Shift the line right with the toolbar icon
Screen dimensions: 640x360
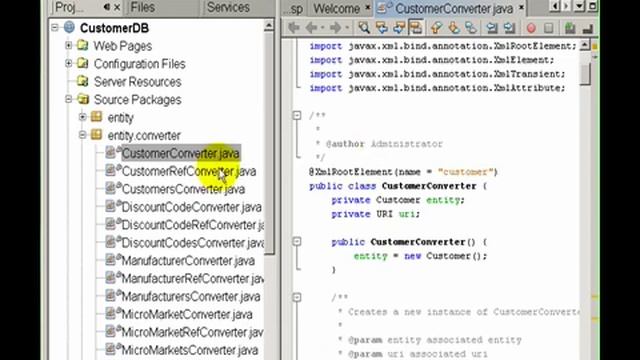point(509,28)
